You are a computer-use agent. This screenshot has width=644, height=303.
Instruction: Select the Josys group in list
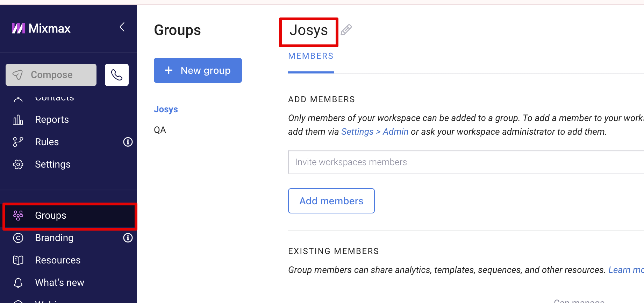(x=166, y=110)
